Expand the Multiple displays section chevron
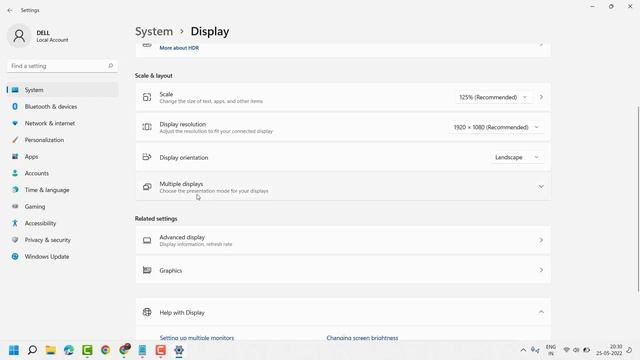Screen dimensions: 640x360 [x=541, y=187]
